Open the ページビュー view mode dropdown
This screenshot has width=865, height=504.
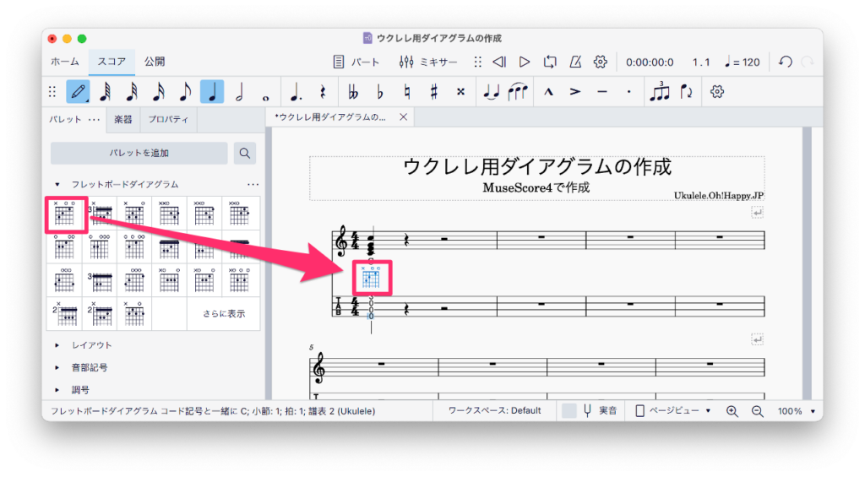pyautogui.click(x=673, y=410)
